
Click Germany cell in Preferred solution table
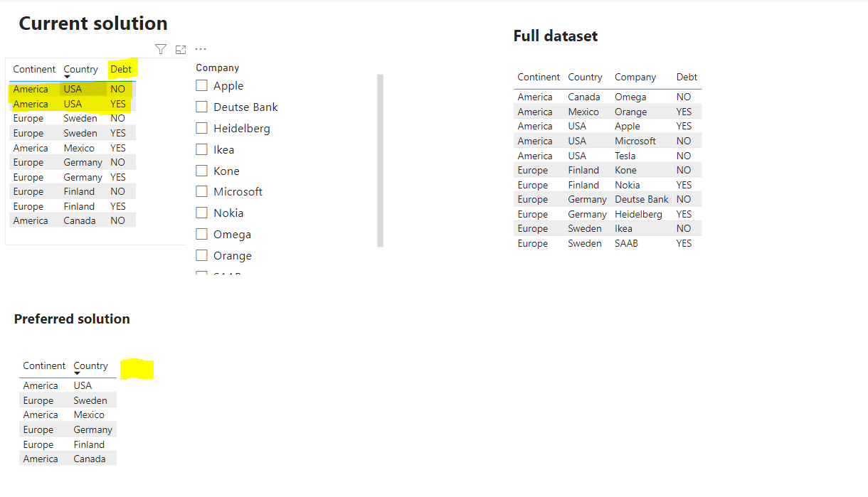tap(92, 429)
